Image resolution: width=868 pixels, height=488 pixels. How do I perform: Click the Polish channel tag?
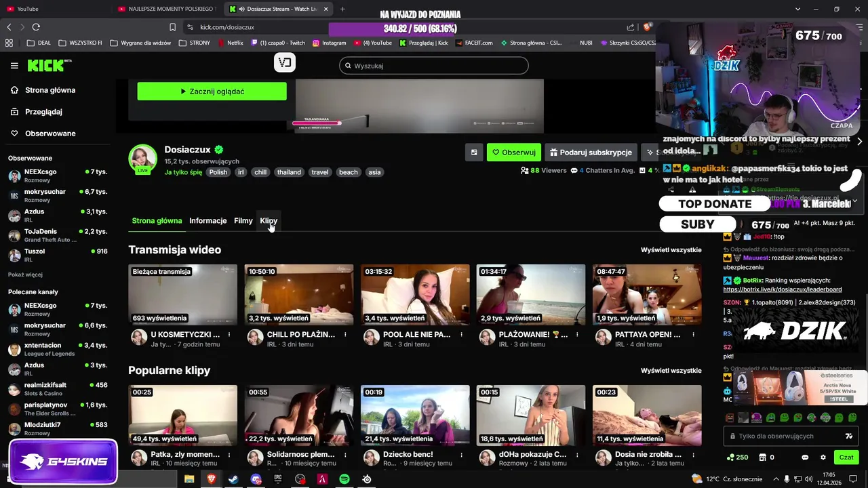218,172
